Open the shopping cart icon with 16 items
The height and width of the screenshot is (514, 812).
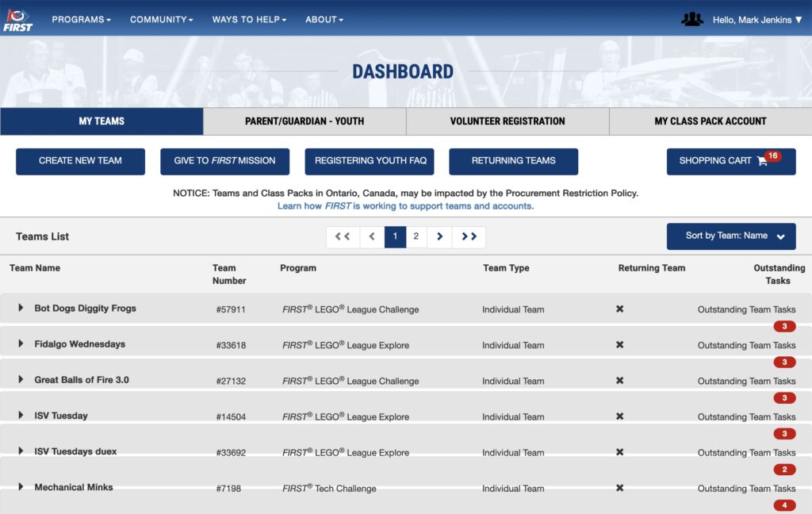pos(762,161)
